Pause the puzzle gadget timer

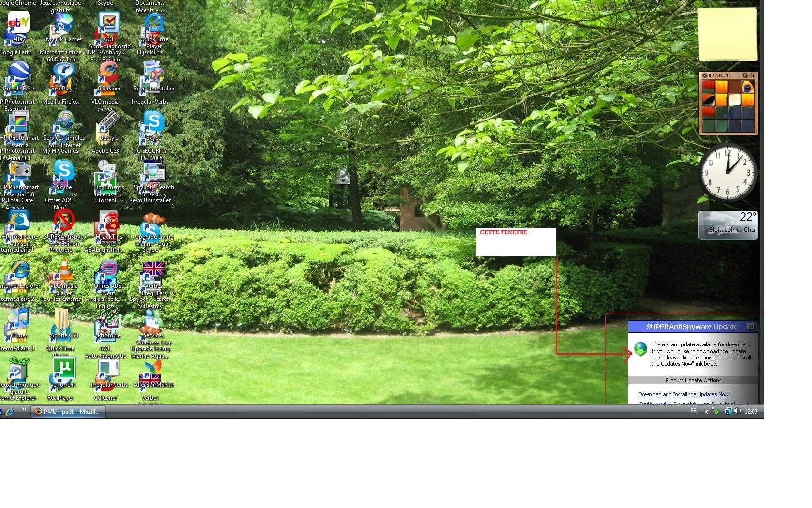tap(705, 75)
